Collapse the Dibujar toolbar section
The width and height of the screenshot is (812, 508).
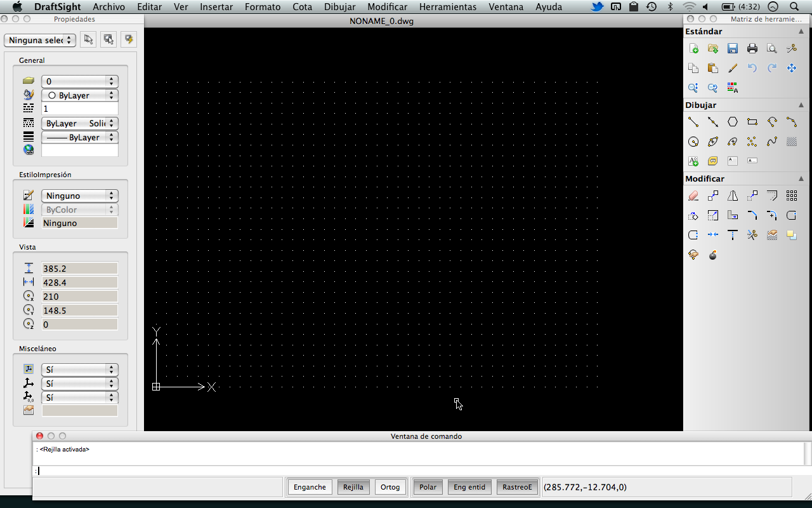801,105
